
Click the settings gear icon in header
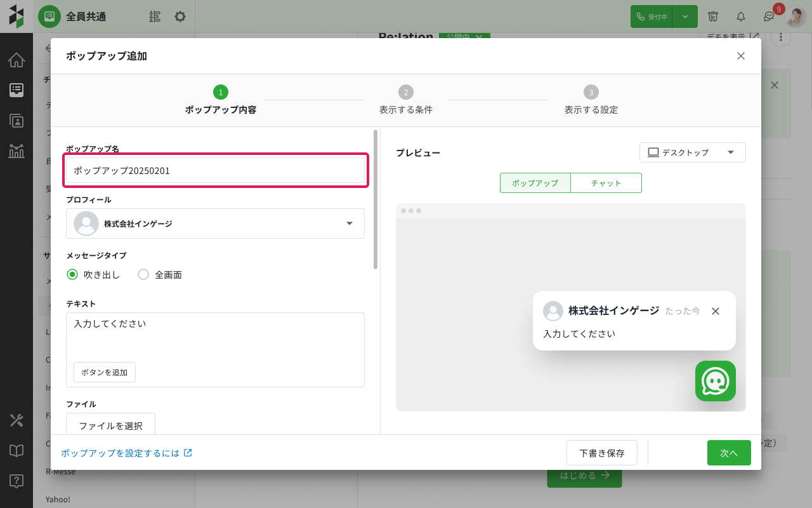coord(180,17)
